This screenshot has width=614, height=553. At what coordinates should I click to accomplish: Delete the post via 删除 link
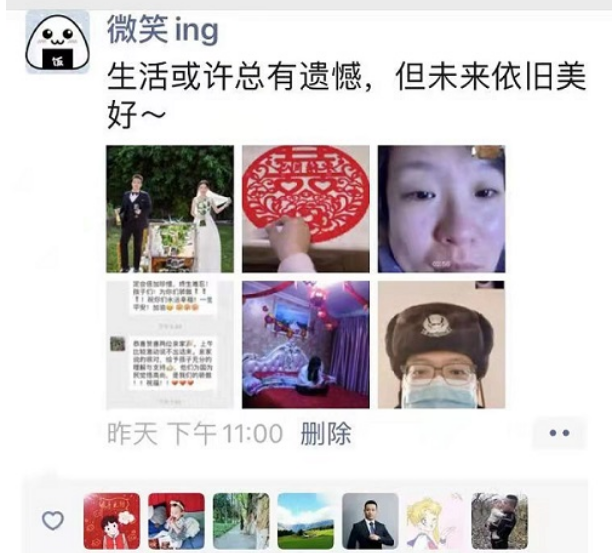[326, 434]
